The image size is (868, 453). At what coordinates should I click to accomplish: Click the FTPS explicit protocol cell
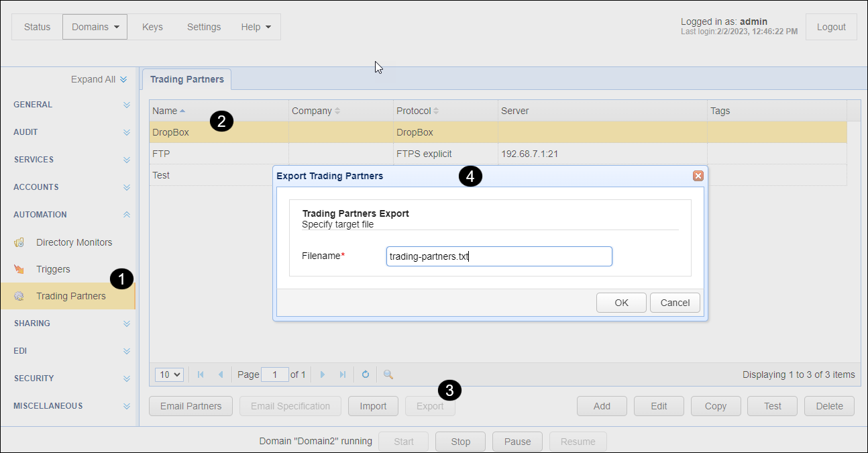pos(445,154)
